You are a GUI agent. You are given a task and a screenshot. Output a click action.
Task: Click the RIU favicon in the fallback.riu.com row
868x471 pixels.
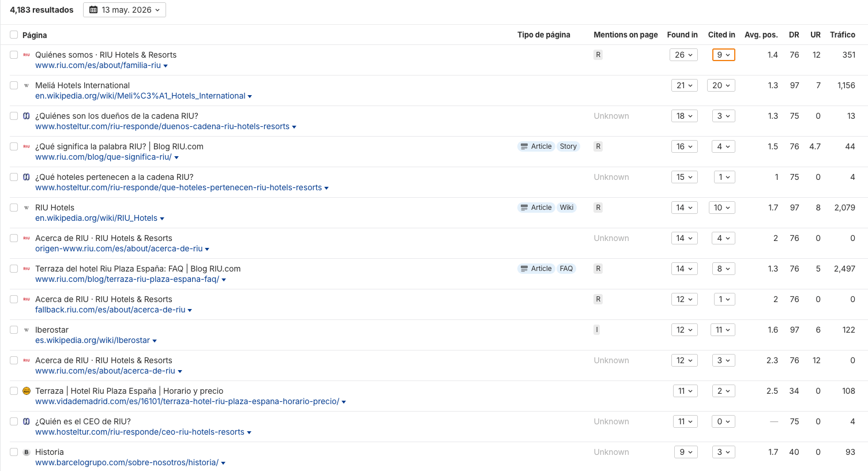click(27, 299)
